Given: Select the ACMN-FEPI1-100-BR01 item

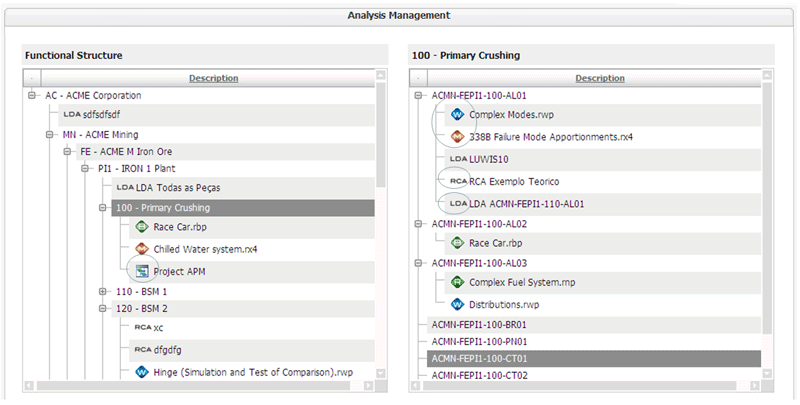Looking at the screenshot, I should point(478,324).
